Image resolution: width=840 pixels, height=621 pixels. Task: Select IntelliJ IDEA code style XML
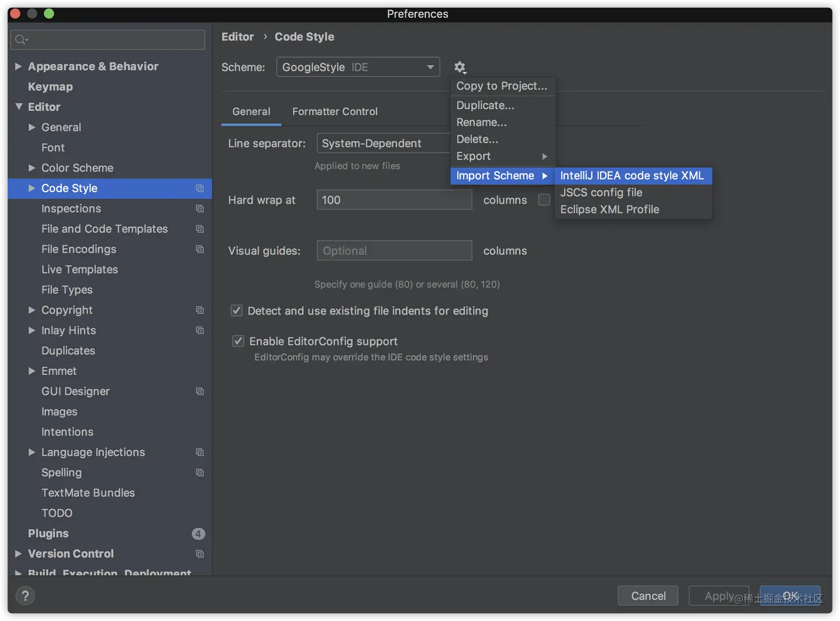[633, 176]
